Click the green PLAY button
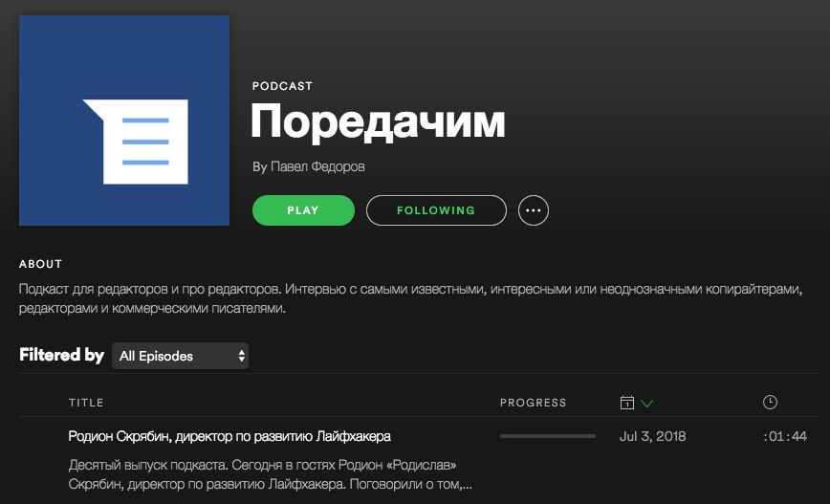 click(303, 210)
